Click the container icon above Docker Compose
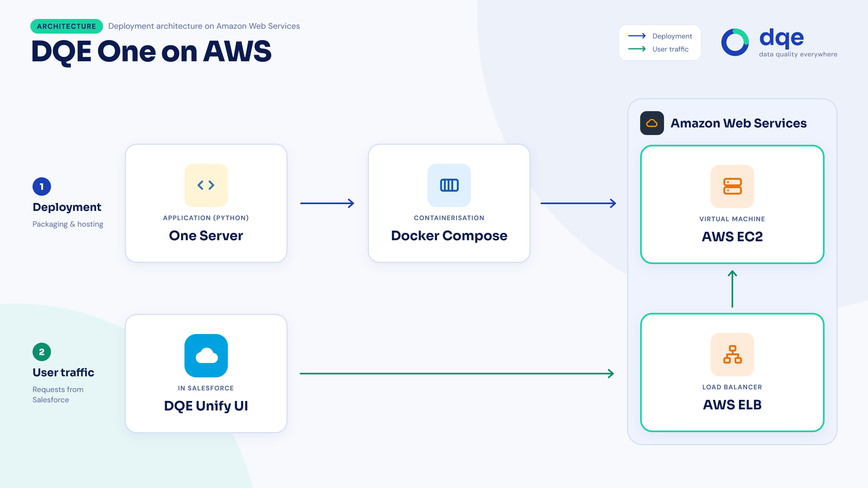The width and height of the screenshot is (868, 488). [x=449, y=185]
